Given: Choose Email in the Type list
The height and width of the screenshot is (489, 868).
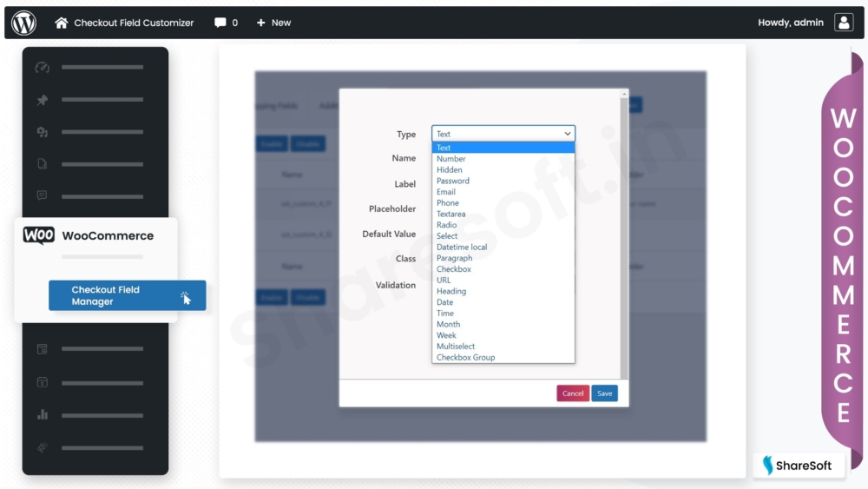Looking at the screenshot, I should point(503,192).
